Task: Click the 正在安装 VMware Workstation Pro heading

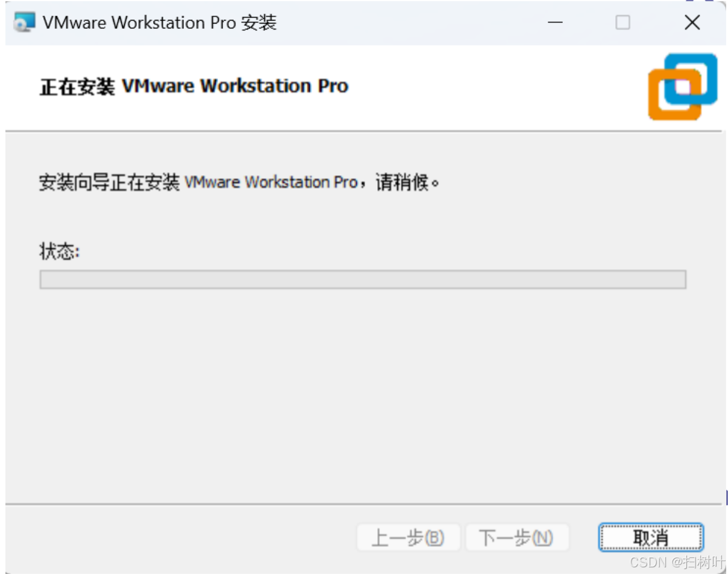Action: 194,86
